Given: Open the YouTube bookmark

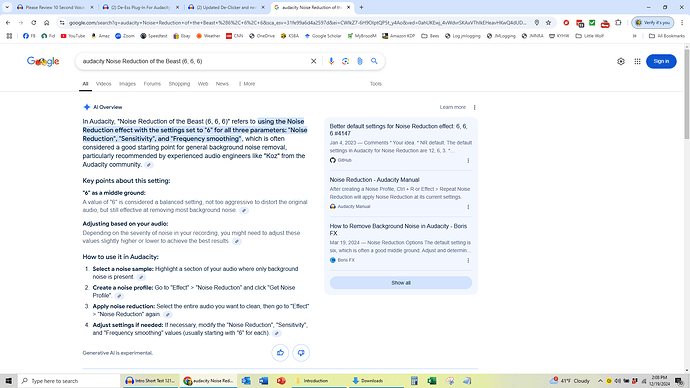Looking at the screenshot, I should 73,36.
